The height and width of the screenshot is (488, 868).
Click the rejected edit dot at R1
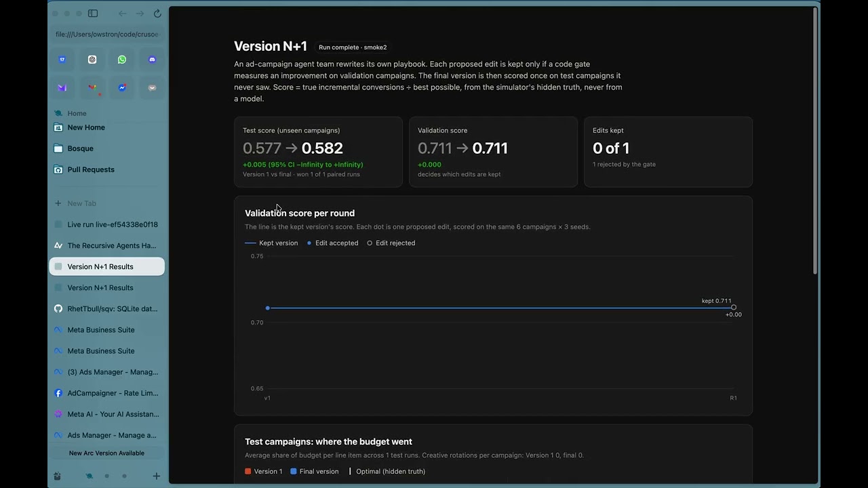[x=733, y=308]
